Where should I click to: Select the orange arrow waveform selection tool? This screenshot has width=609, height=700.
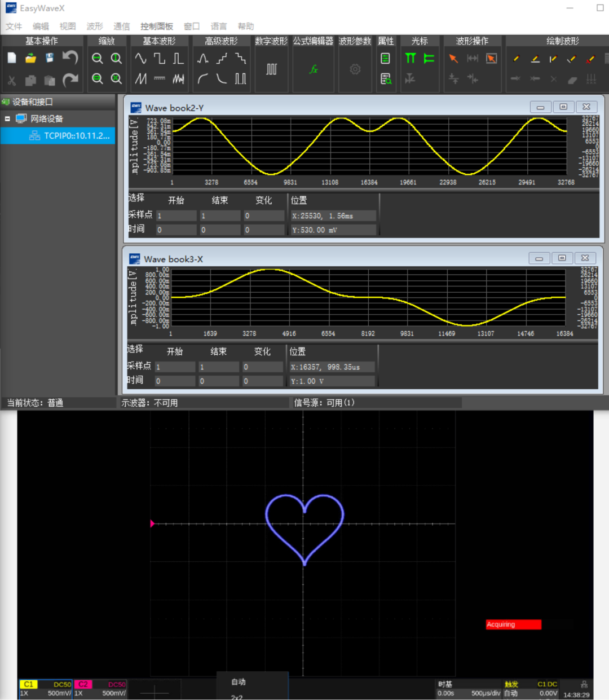click(453, 59)
